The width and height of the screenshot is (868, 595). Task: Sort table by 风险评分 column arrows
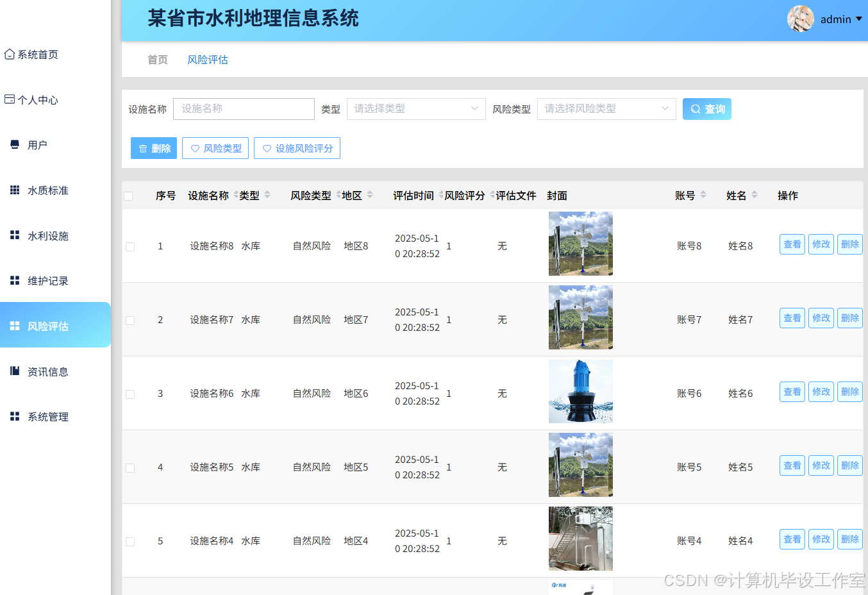point(492,195)
